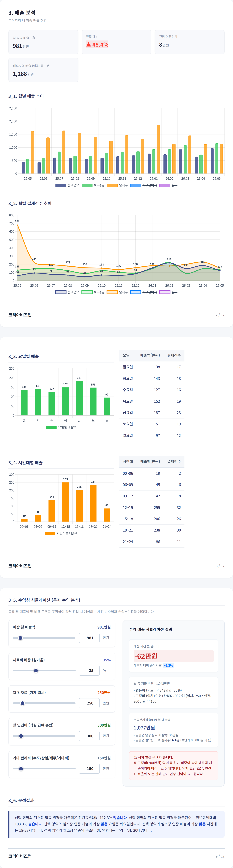Adjust the 재료비 비중 (원가율) slider

point(44,671)
